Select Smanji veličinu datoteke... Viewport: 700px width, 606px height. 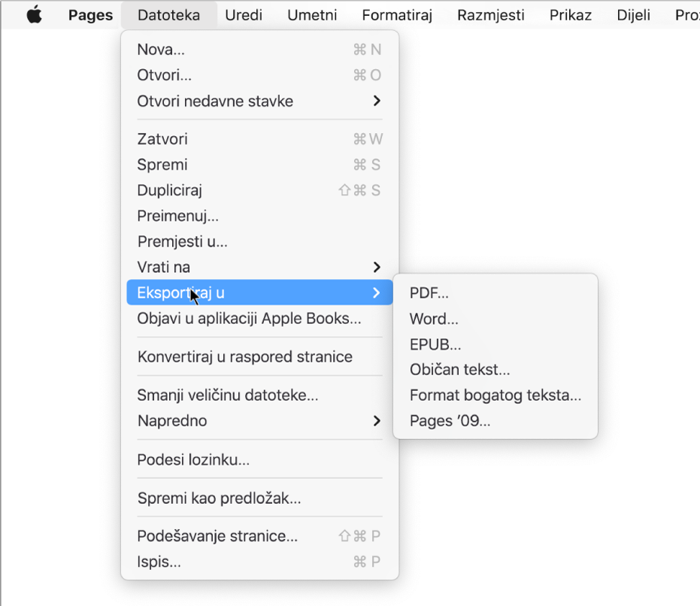[x=260, y=395]
